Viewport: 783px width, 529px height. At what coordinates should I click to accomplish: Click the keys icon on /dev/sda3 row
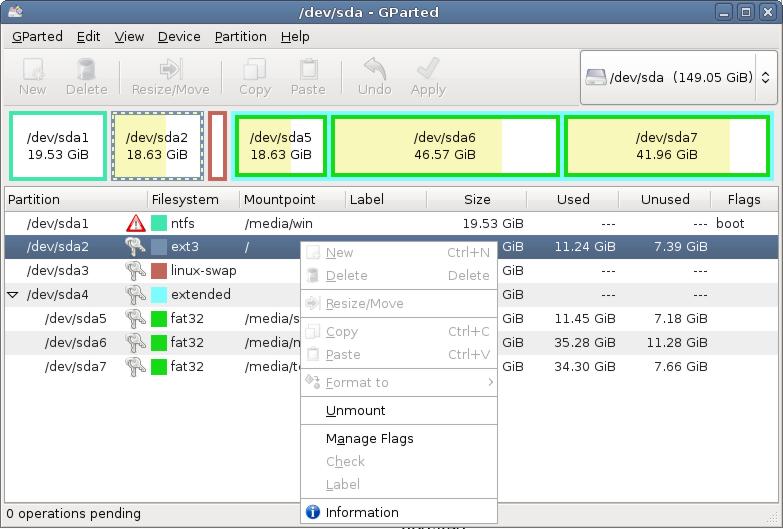[135, 270]
